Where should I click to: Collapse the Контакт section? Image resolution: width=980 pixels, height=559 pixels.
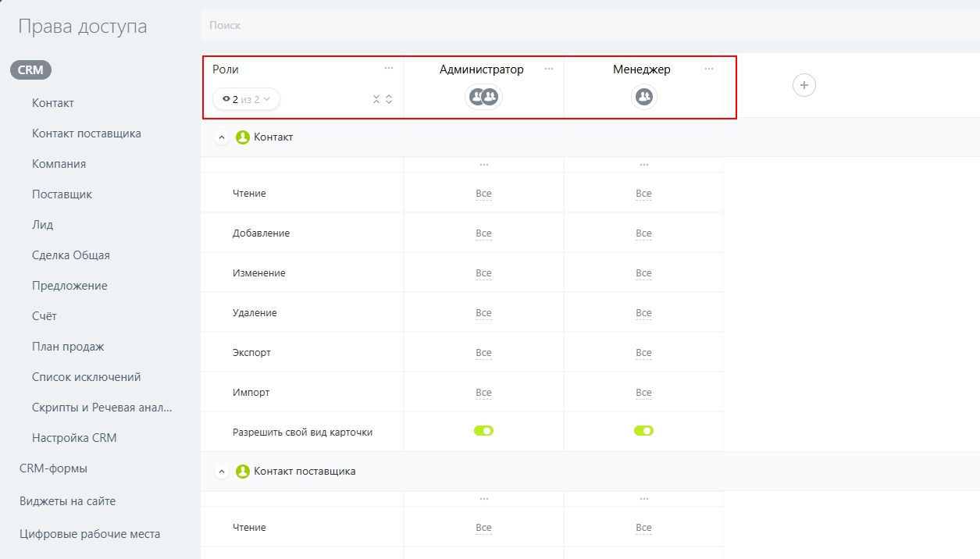pyautogui.click(x=222, y=137)
